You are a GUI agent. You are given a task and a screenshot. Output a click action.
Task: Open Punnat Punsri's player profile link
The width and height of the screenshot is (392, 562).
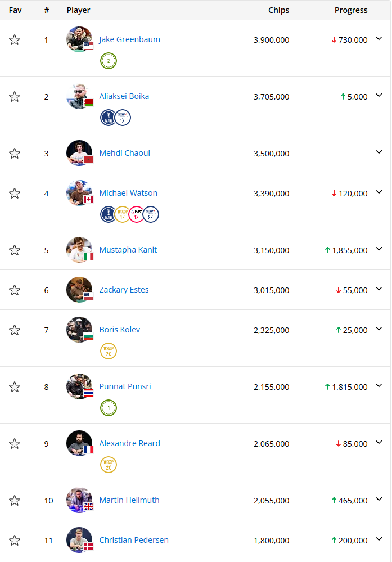tap(125, 386)
